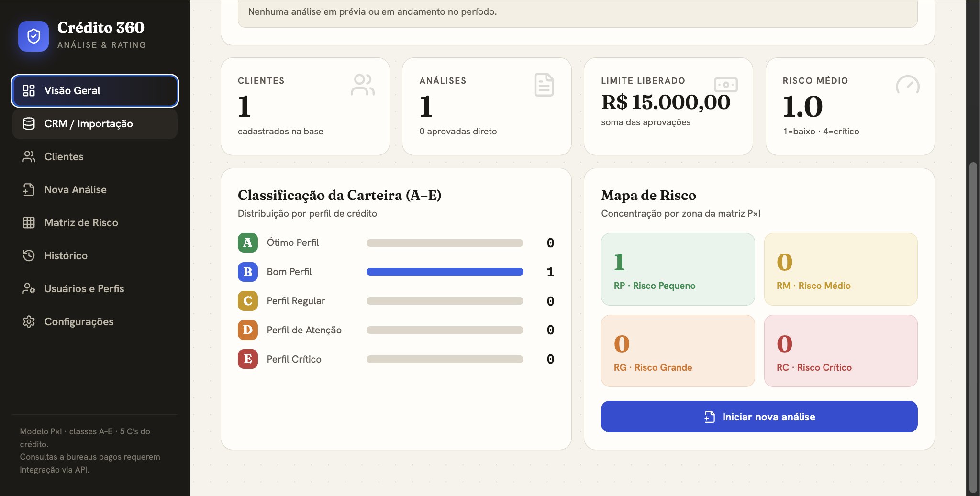Click the gauge icon in Risco Médio card
The image size is (980, 496).
click(907, 85)
